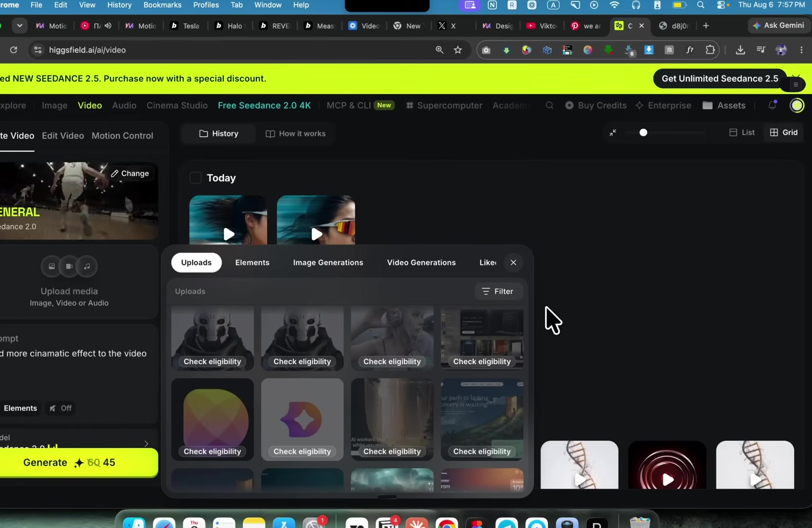This screenshot has height=528, width=812.
Task: Close the media picker panel
Action: pos(513,263)
